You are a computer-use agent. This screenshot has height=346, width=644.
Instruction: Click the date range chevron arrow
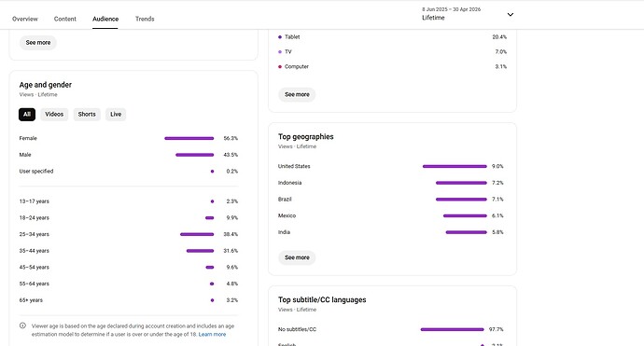tap(511, 14)
